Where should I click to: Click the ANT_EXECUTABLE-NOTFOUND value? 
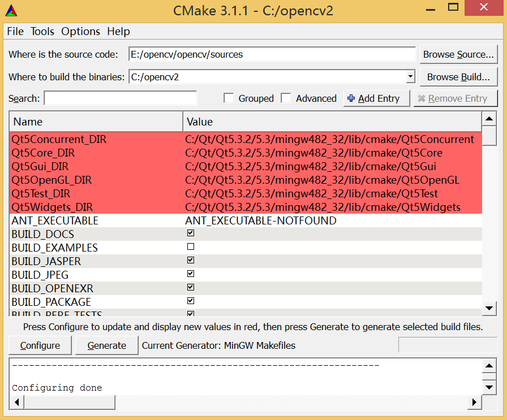coord(261,220)
